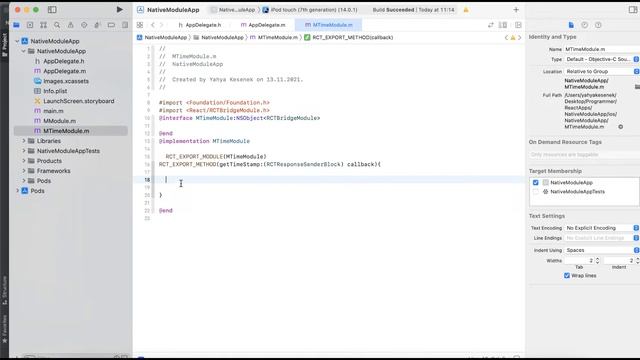The width and height of the screenshot is (640, 360).
Task: Click the yellow build warning indicator
Action: [466, 10]
